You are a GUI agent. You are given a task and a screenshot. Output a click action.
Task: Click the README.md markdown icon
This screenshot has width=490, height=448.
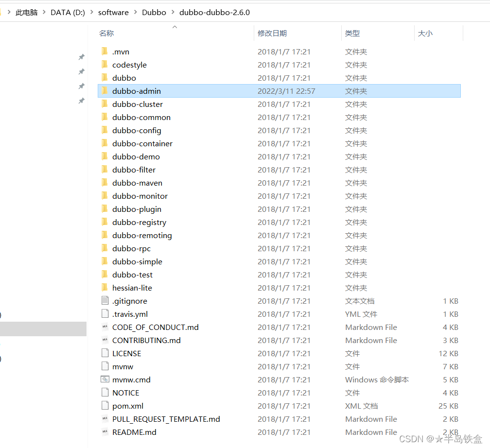[105, 432]
